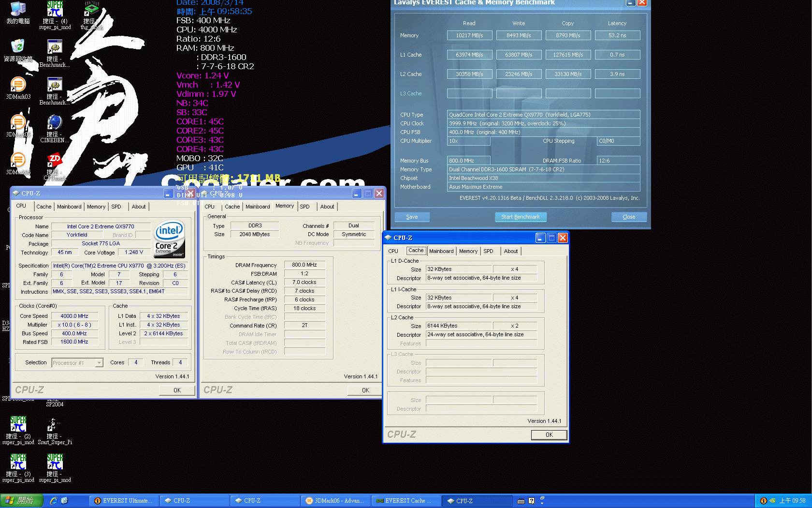The width and height of the screenshot is (812, 508).
Task: Click the CPU Type field in EVEREST
Action: (x=543, y=115)
